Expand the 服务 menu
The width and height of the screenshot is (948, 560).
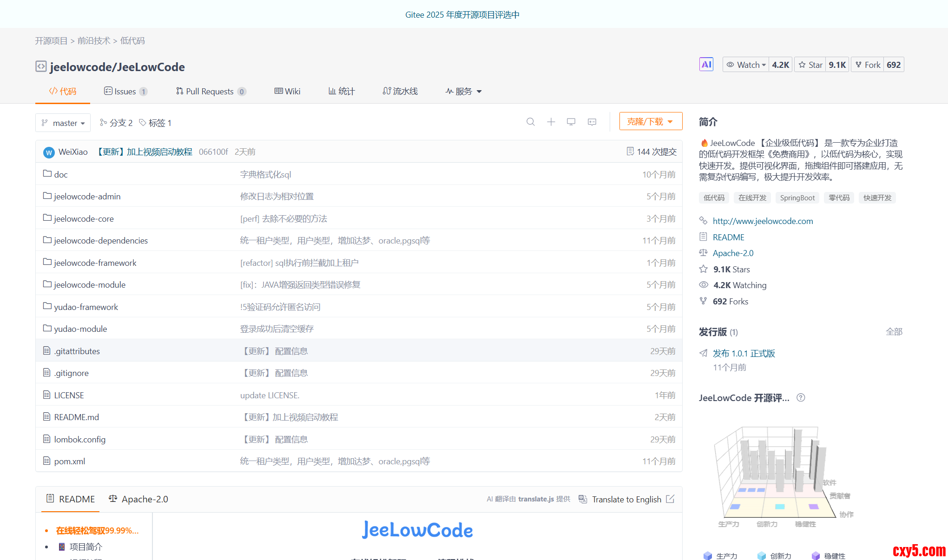(x=463, y=92)
